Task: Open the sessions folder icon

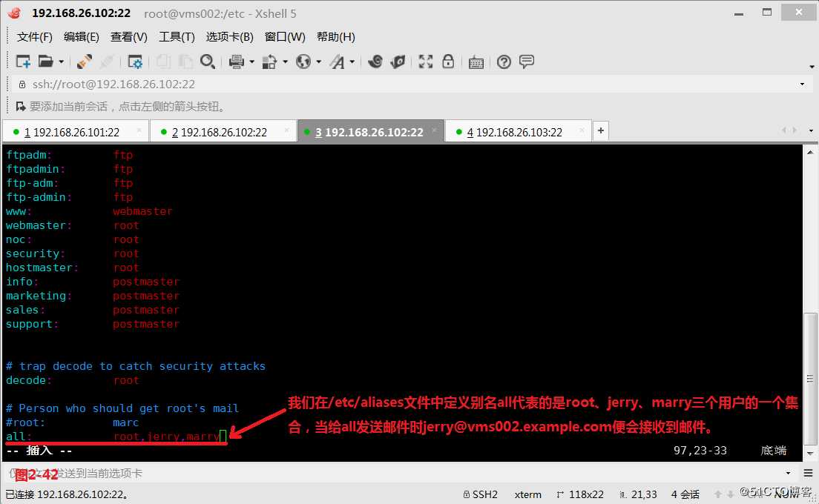Action: (x=46, y=62)
